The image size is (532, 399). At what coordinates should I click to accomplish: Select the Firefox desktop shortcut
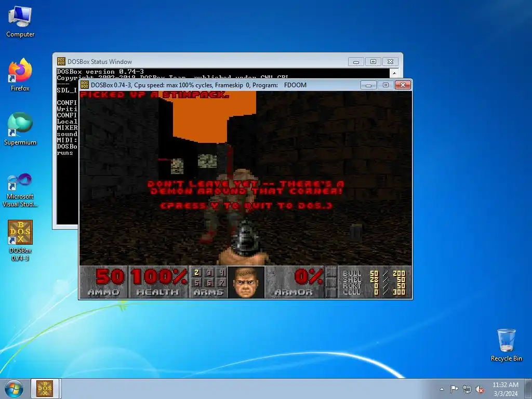pyautogui.click(x=20, y=75)
